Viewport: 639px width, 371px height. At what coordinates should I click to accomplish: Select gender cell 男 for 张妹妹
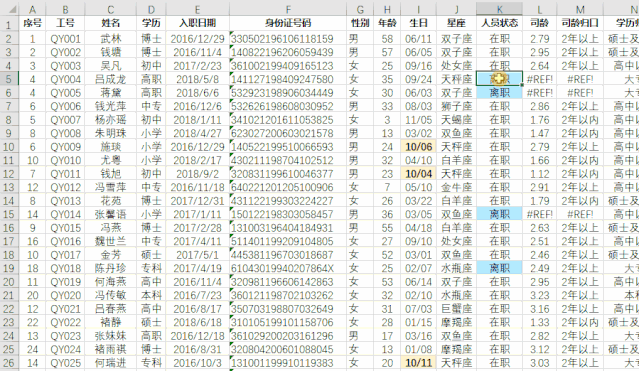pyautogui.click(x=360, y=336)
